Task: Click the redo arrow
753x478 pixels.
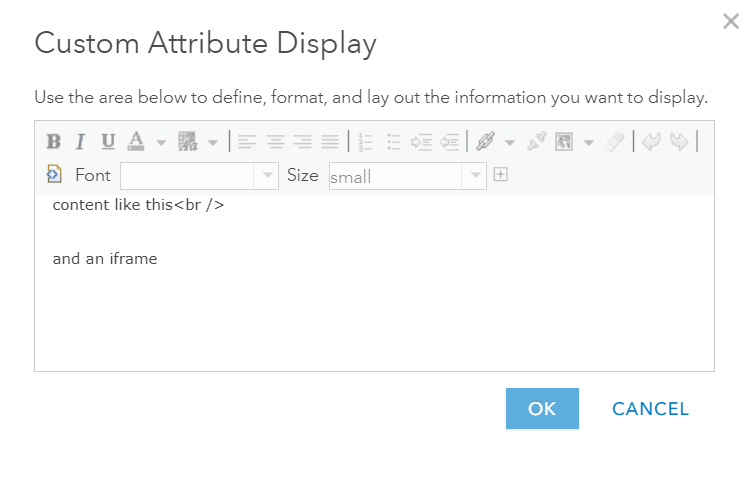Action: click(679, 142)
